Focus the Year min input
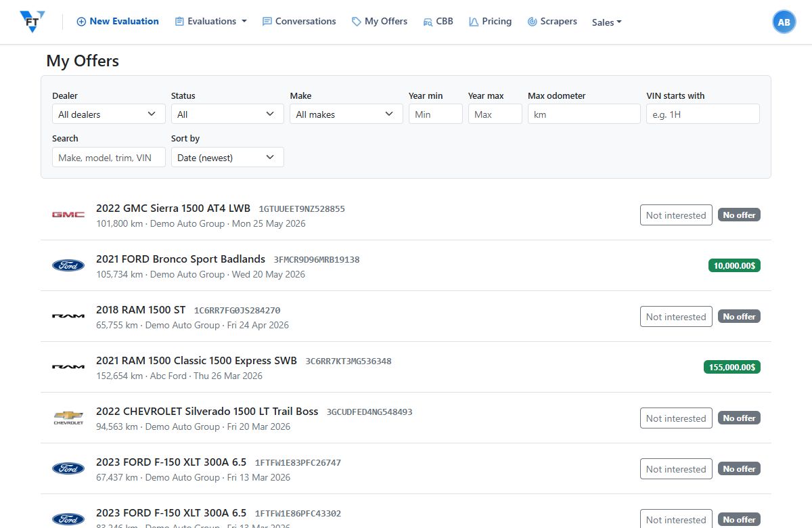The height and width of the screenshot is (528, 812). coord(436,114)
